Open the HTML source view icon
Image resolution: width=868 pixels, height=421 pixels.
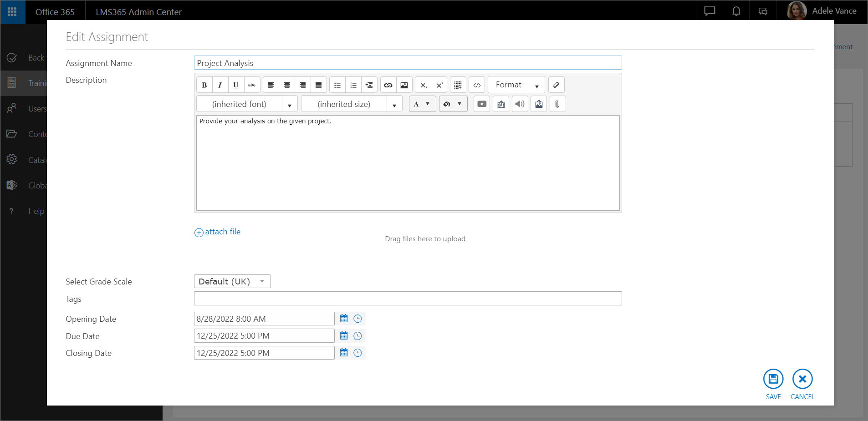[x=477, y=85]
